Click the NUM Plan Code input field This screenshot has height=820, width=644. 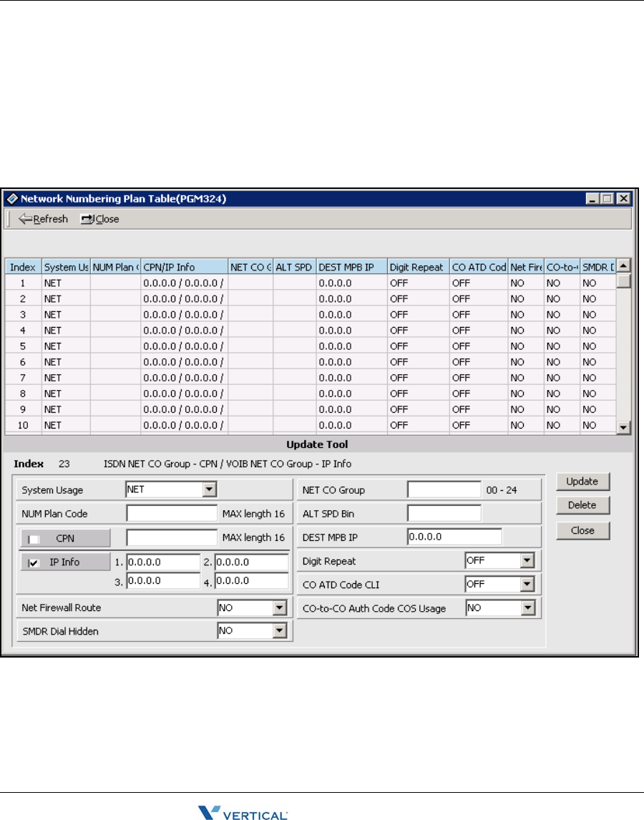click(172, 514)
